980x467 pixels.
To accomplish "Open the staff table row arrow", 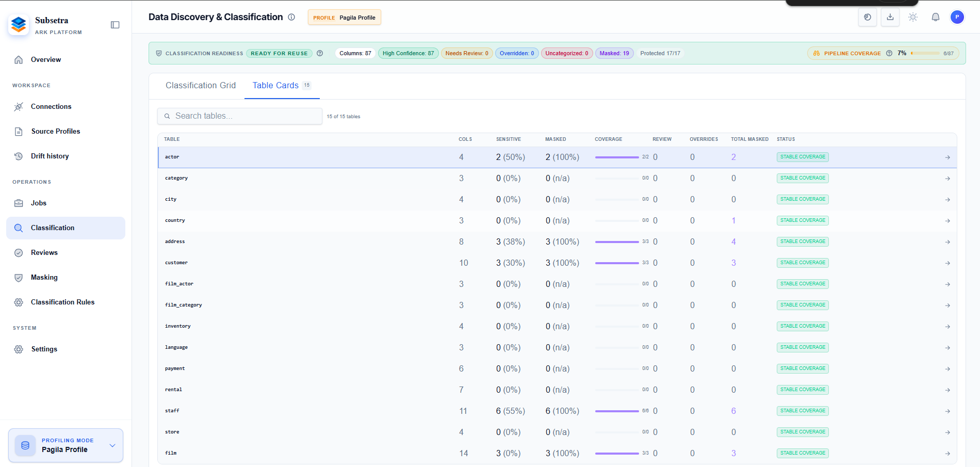I will tap(948, 411).
